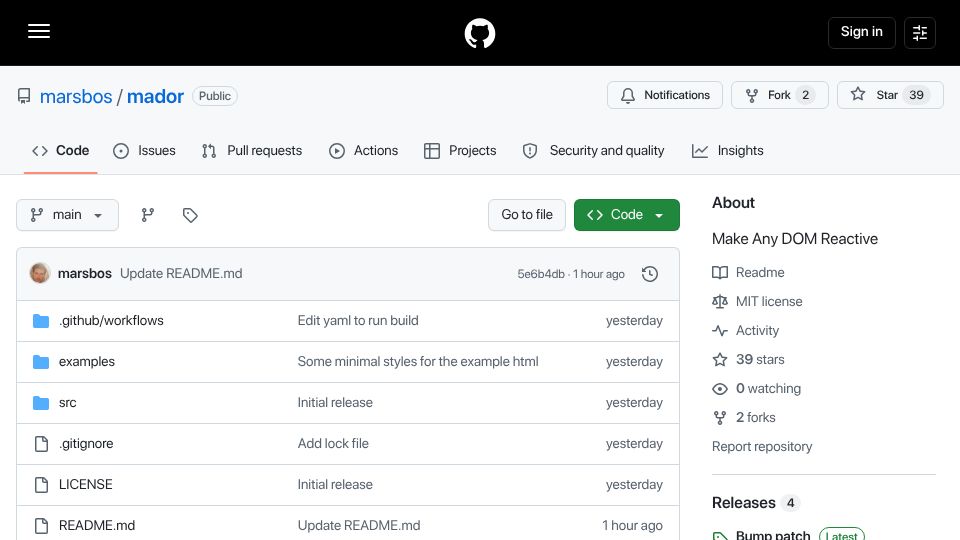
Task: Open the appearance settings icon beside Sign in
Action: click(920, 32)
